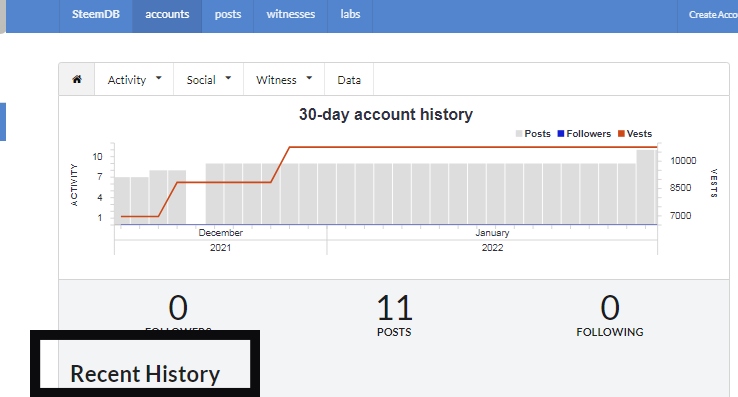Click the following count 0
The height and width of the screenshot is (397, 738).
(610, 308)
